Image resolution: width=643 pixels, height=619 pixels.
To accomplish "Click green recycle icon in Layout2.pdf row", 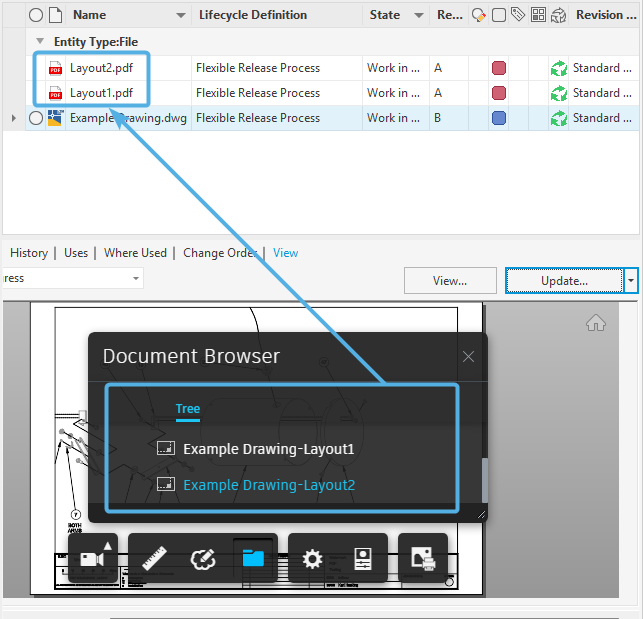I will pyautogui.click(x=559, y=68).
